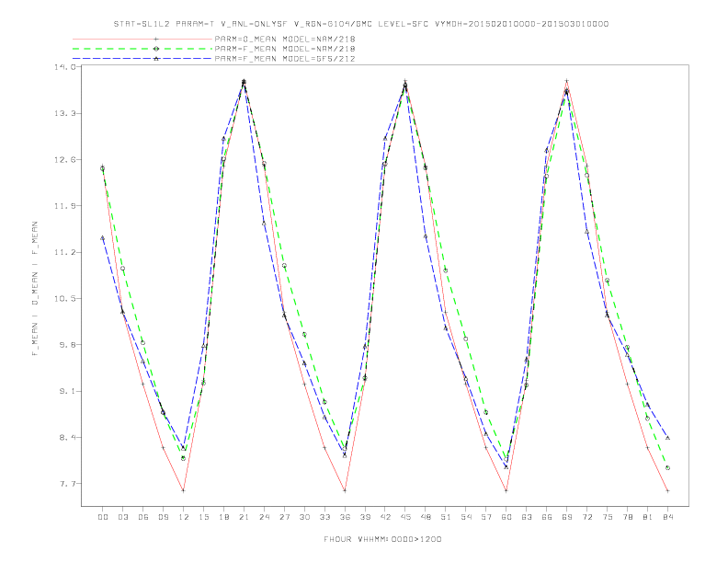728x563 pixels.
Task: Click y-axis tick label 8.4
Action: [67, 437]
